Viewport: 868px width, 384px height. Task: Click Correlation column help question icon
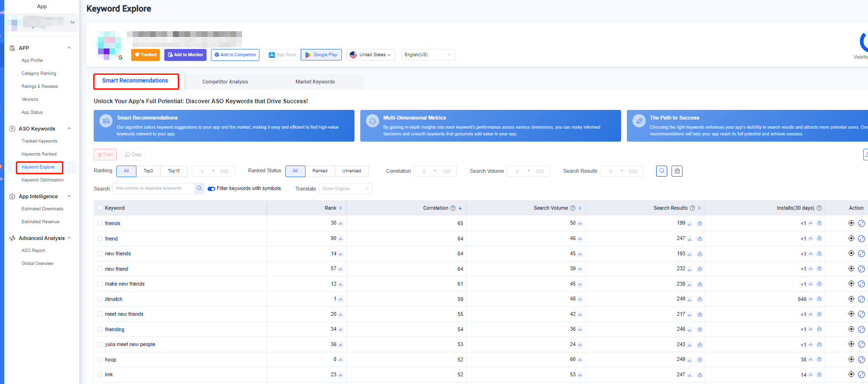tap(452, 208)
